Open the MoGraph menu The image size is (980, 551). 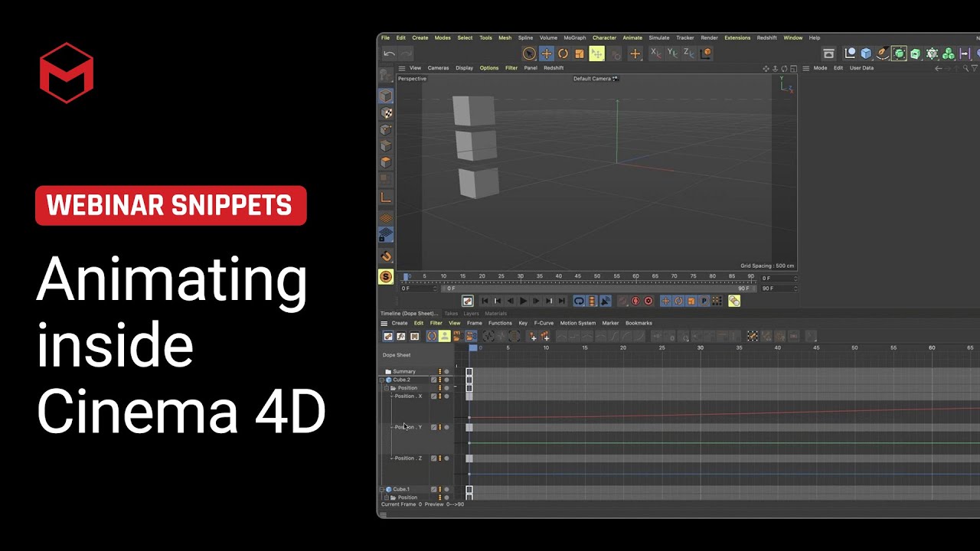[574, 37]
